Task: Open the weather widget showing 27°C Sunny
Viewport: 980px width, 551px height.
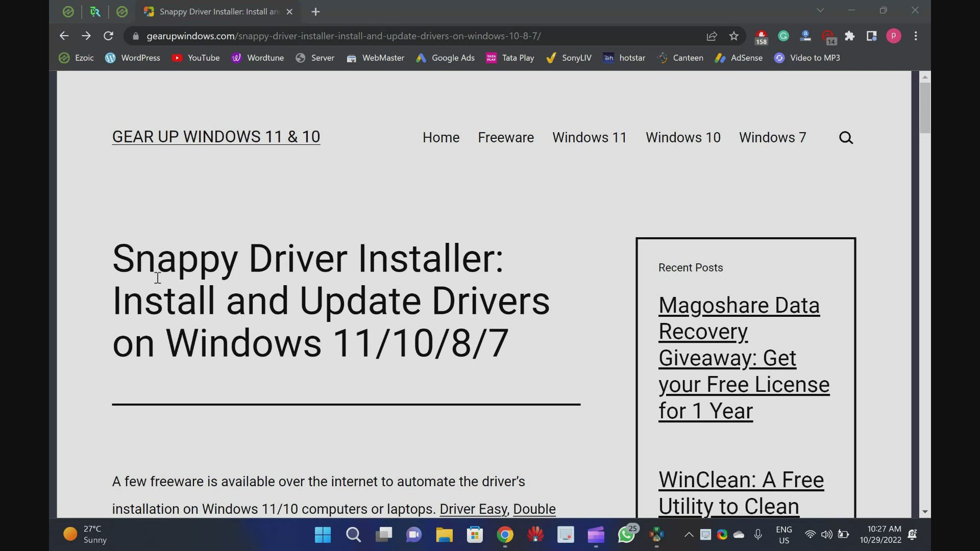Action: [x=85, y=535]
